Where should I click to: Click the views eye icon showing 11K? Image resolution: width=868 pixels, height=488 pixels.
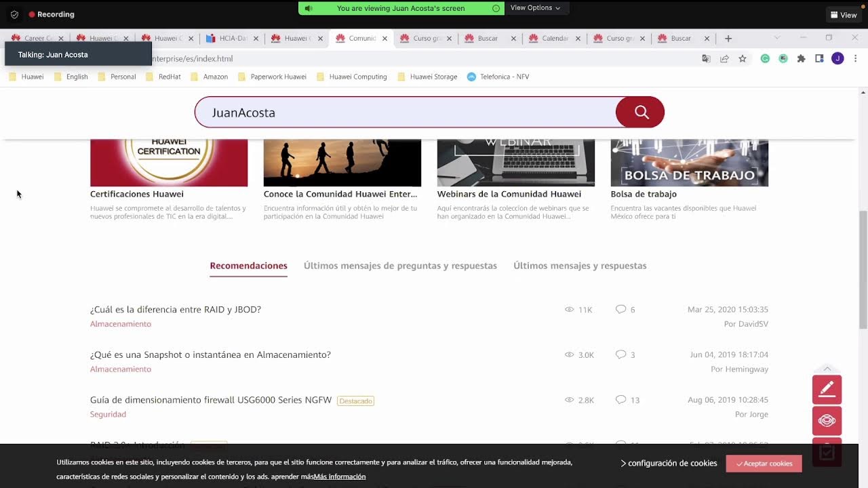coord(570,310)
